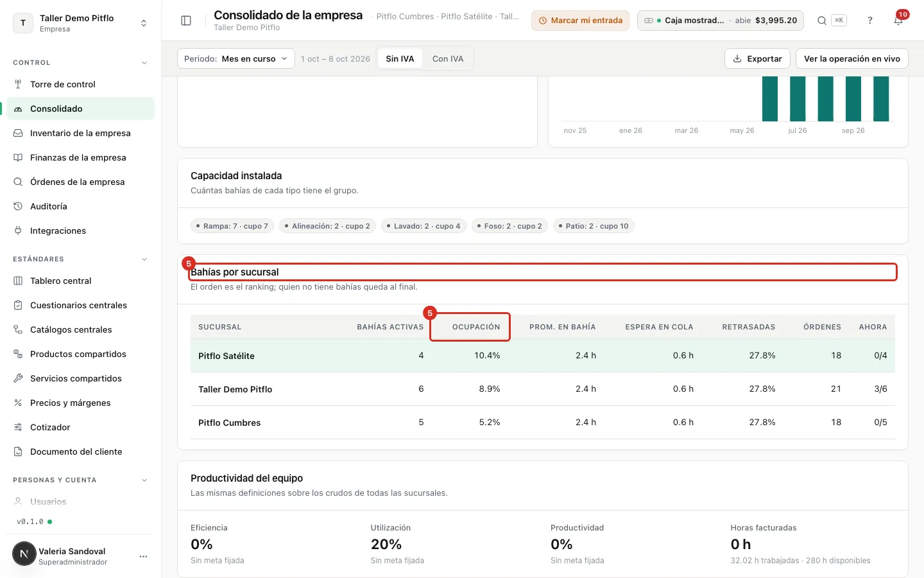924x578 pixels.
Task: Go to Torre de control
Action: [x=81, y=84]
